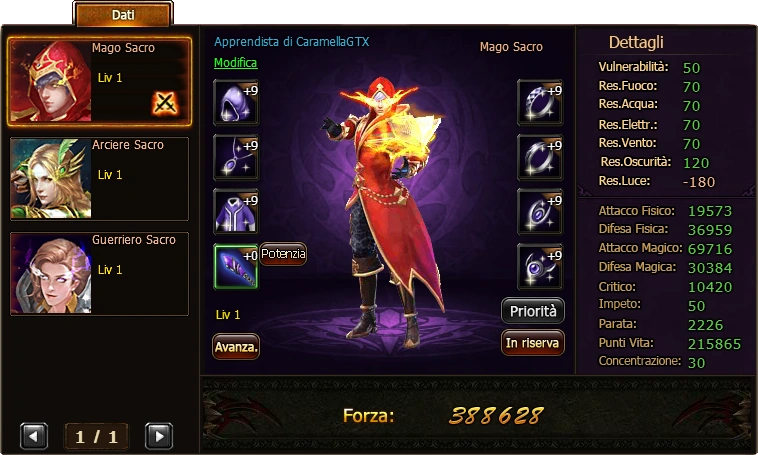Go to the next hero page arrow
758x455 pixels.
[x=159, y=436]
